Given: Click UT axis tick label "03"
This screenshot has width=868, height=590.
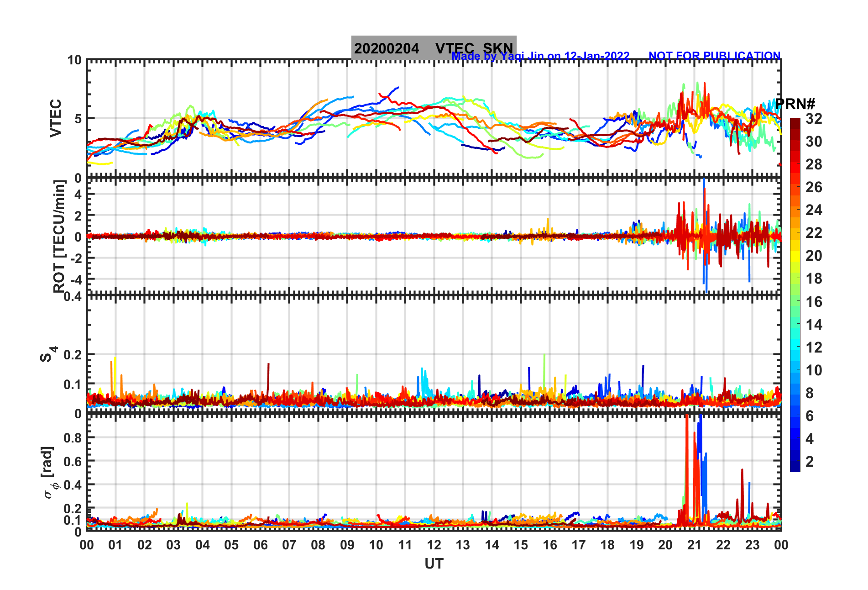Looking at the screenshot, I should click(173, 545).
